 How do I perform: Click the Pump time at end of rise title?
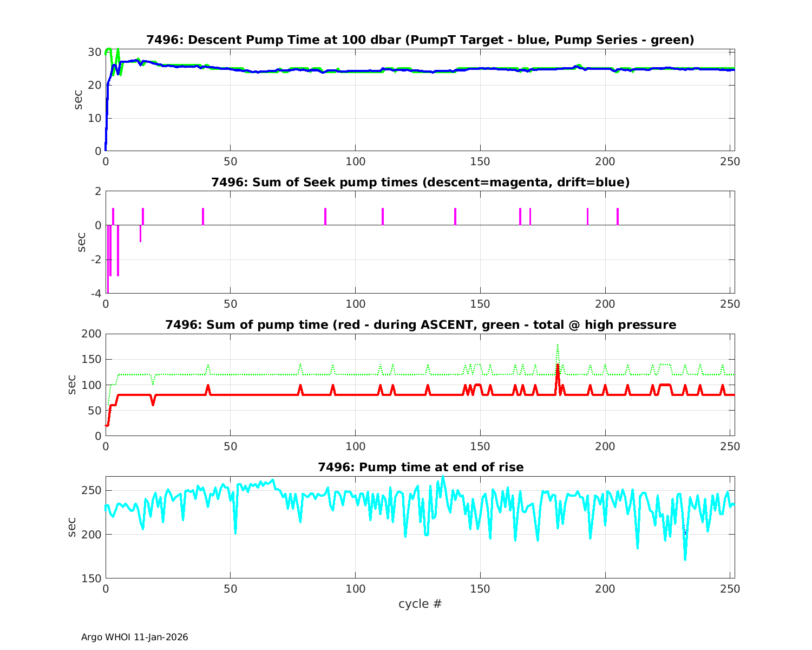[x=420, y=467]
